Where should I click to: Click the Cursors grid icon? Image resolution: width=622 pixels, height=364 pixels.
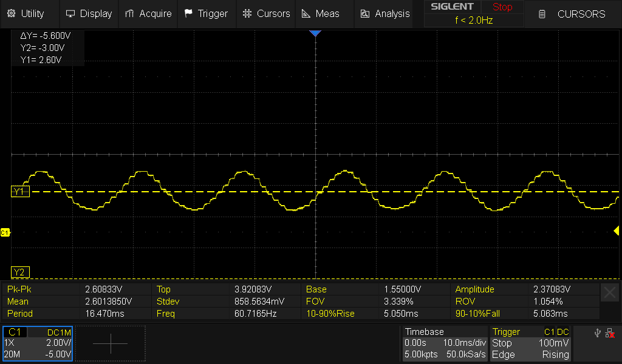247,13
